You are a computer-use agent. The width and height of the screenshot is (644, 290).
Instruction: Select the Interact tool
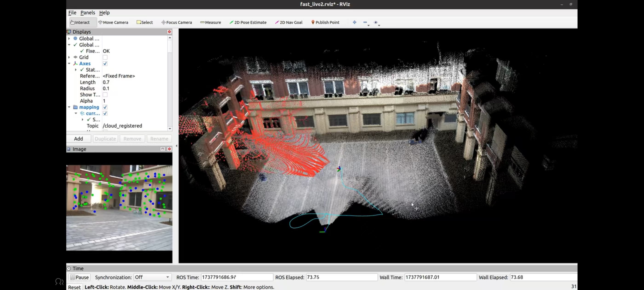click(80, 22)
